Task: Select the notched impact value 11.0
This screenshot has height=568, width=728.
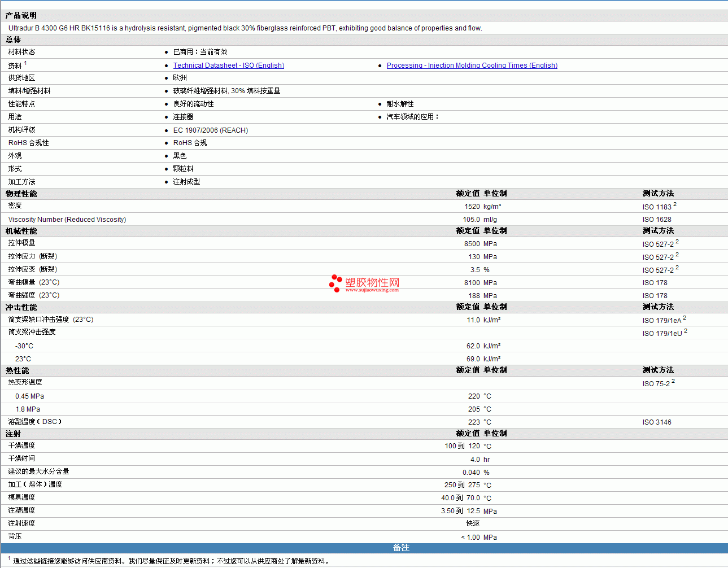Action: point(473,320)
